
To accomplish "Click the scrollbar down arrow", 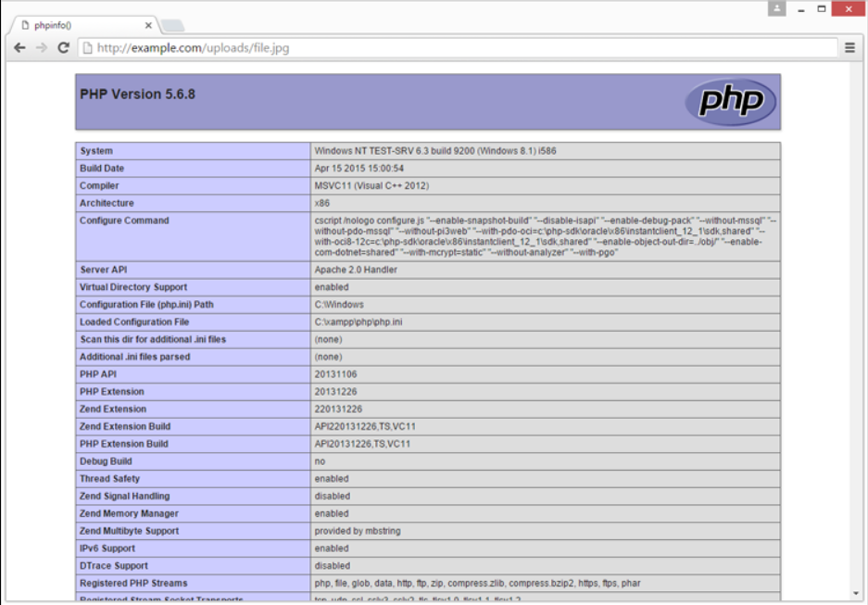I will 856,593.
